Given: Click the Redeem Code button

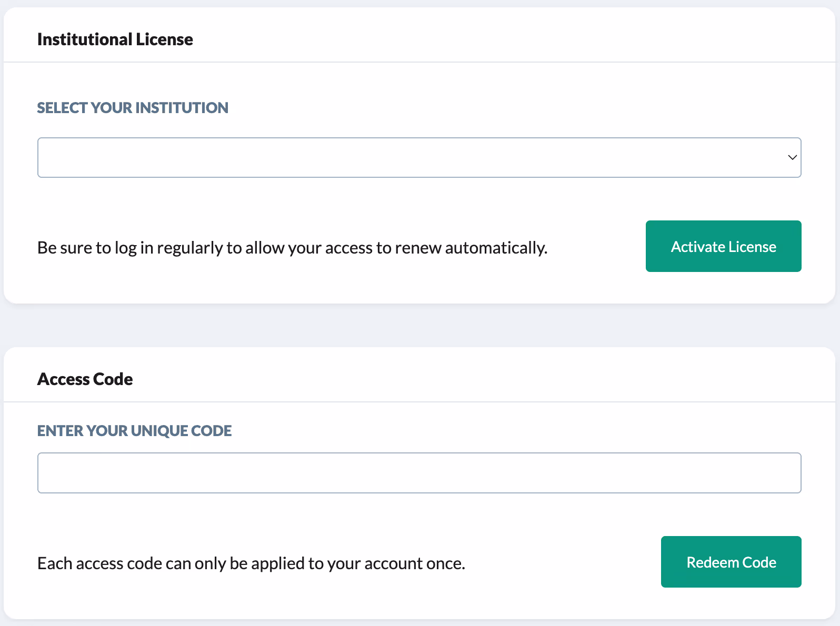Looking at the screenshot, I should 731,562.
